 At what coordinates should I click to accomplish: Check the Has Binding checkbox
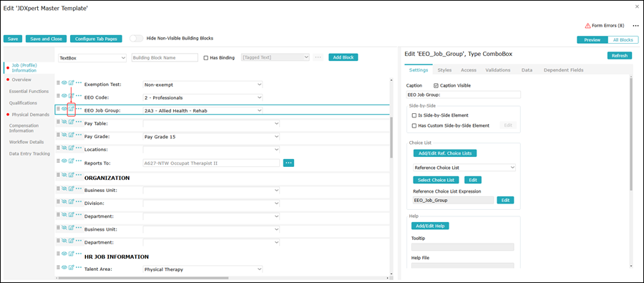tap(206, 58)
